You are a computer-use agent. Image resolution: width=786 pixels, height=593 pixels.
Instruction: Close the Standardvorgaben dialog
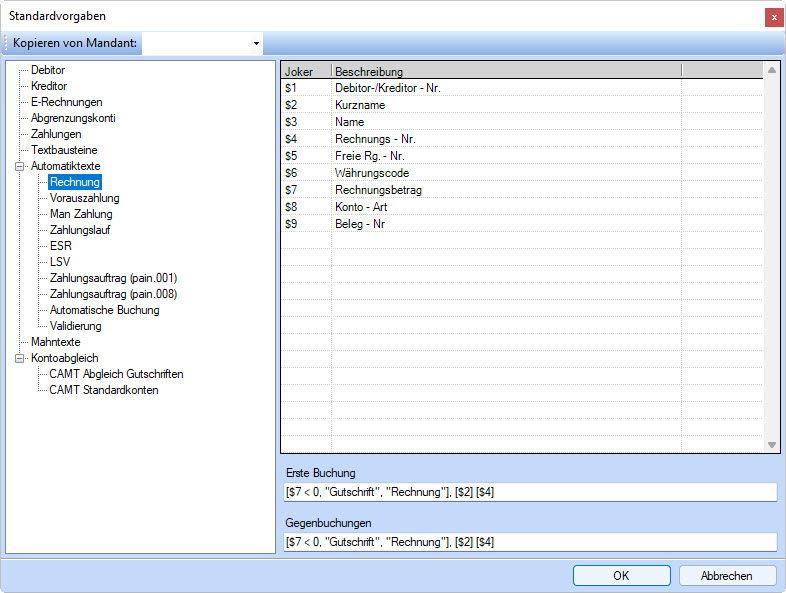click(x=773, y=17)
